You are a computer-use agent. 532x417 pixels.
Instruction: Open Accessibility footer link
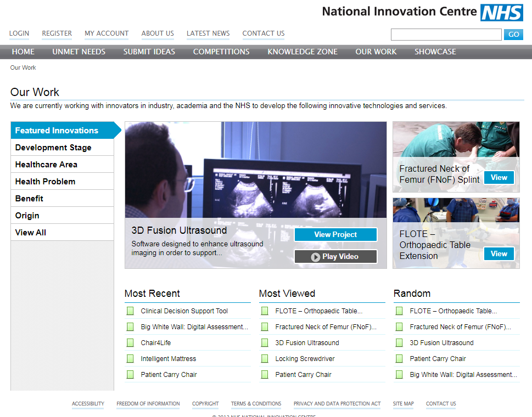tap(88, 404)
